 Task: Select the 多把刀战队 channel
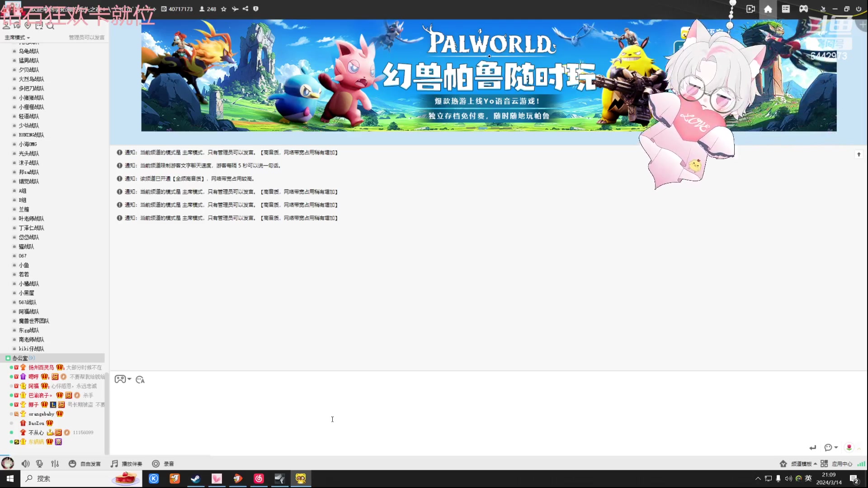point(31,89)
